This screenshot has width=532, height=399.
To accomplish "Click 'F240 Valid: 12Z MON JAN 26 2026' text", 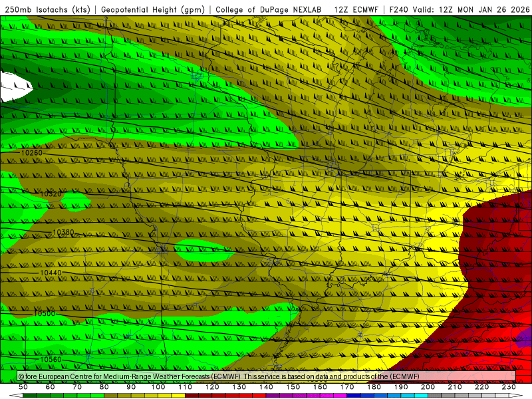I will [x=460, y=9].
